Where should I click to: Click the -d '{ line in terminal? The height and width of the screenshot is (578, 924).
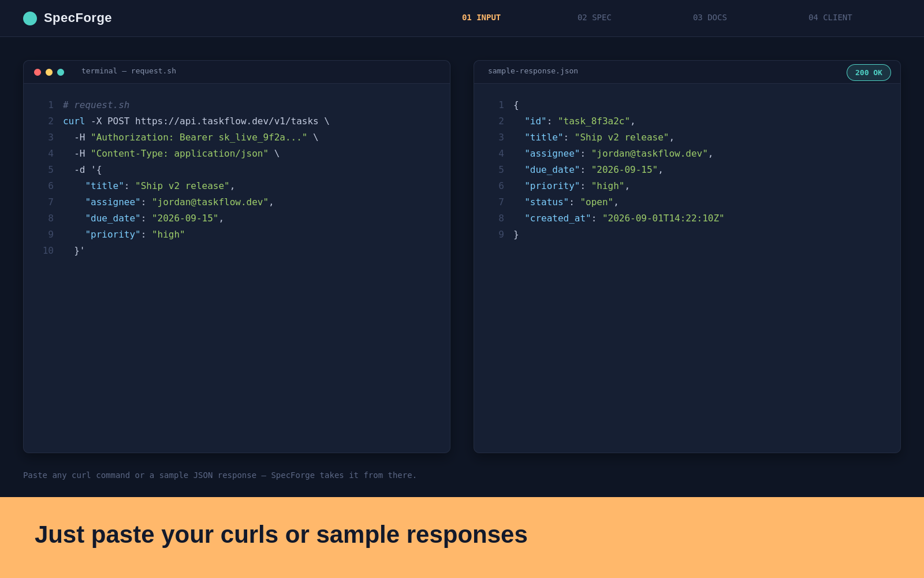[88, 170]
